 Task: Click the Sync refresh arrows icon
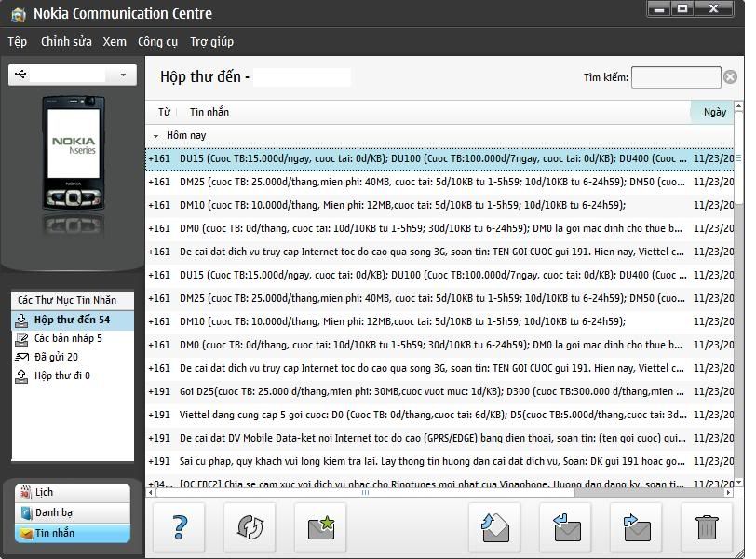[x=250, y=527]
